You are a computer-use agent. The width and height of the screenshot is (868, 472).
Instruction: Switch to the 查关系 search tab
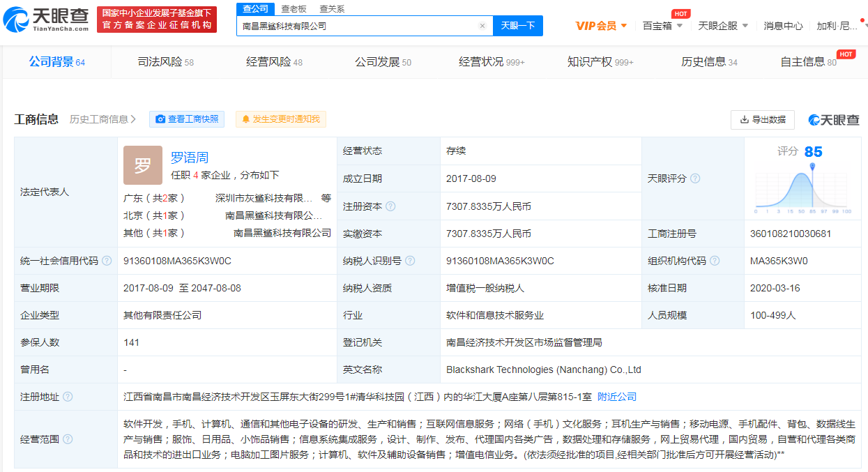(x=332, y=9)
